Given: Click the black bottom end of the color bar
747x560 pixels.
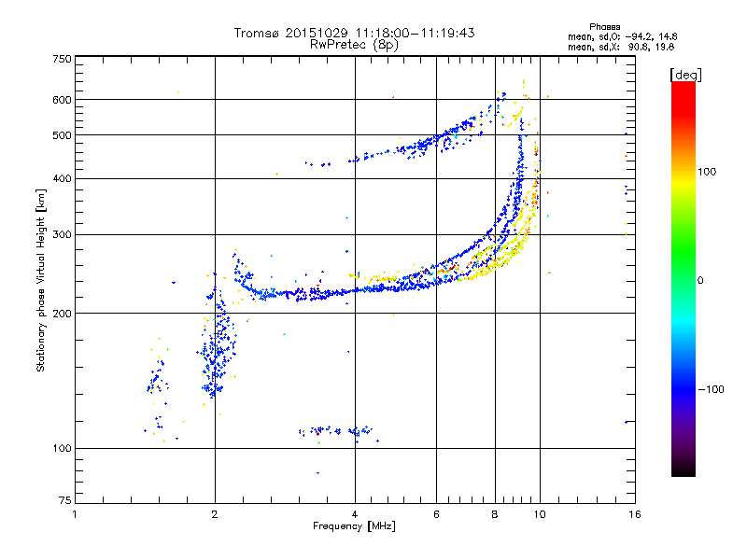Looking at the screenshot, I should pyautogui.click(x=684, y=470).
